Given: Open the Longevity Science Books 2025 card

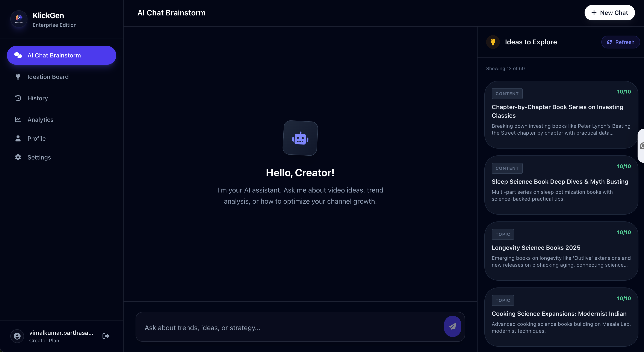Looking at the screenshot, I should [x=560, y=250].
